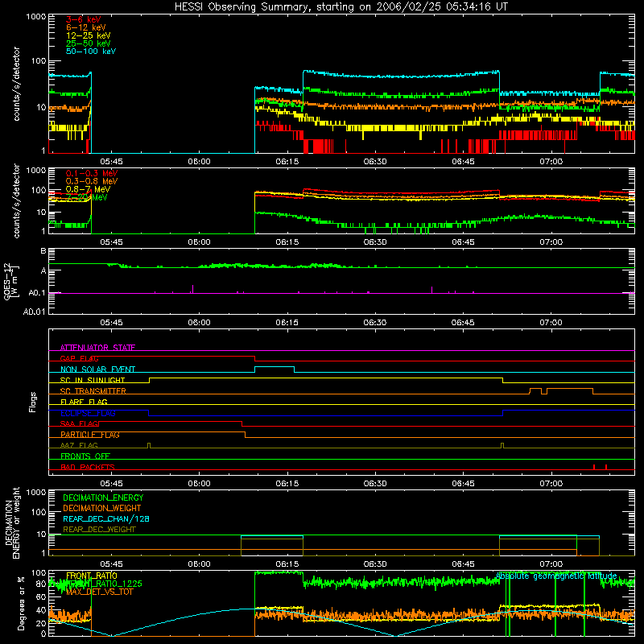
Task: Select the 'PARTICLE_FLAG' flag label
Action: tap(90, 435)
